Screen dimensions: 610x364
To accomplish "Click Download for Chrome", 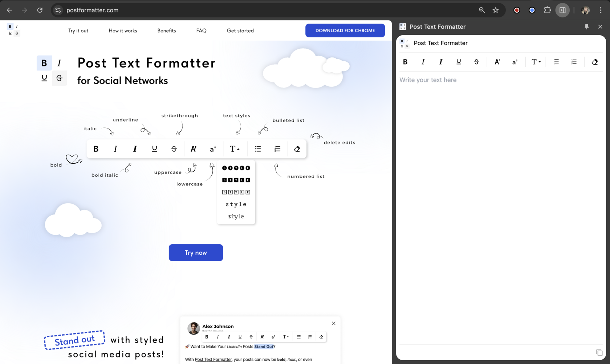I will coord(345,30).
